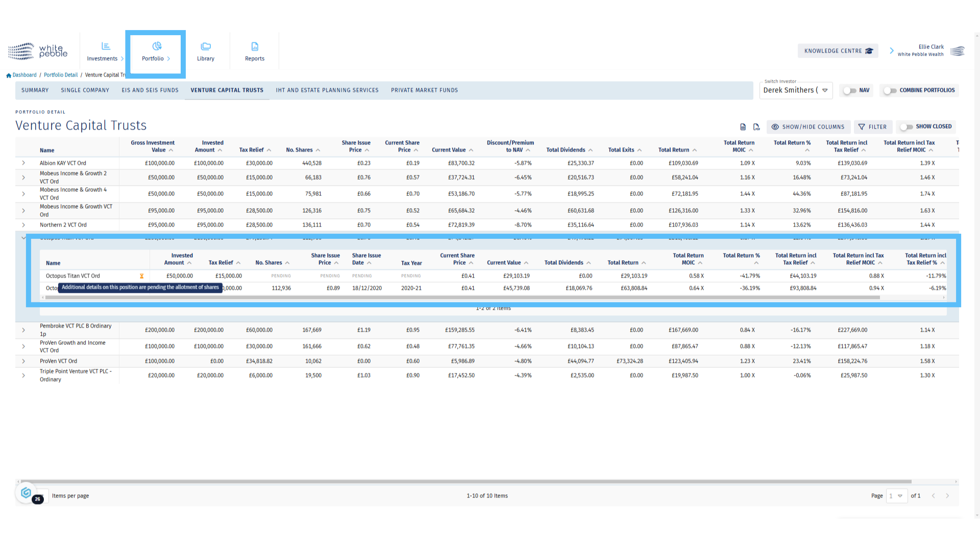Viewport: 980px width, 551px height.
Task: Expand Pembroke VCT PLC B Ordinary row
Action: click(x=23, y=330)
